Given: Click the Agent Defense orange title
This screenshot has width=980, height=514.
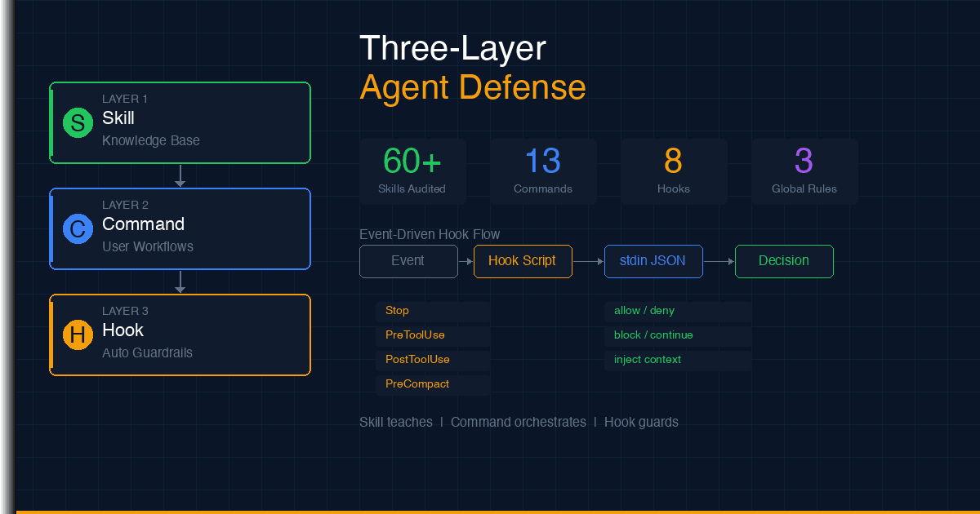Looking at the screenshot, I should pyautogui.click(x=473, y=87).
